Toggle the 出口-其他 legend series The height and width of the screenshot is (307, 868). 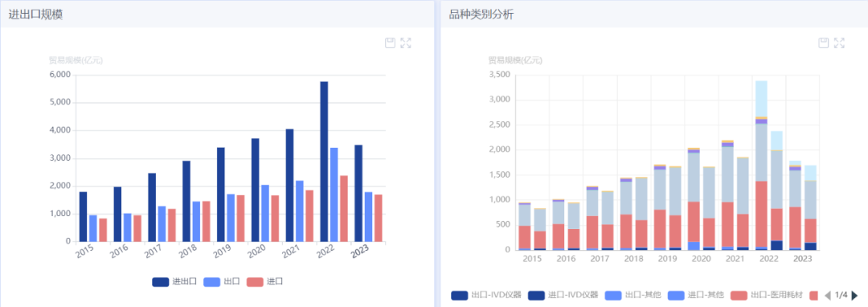pos(633,296)
